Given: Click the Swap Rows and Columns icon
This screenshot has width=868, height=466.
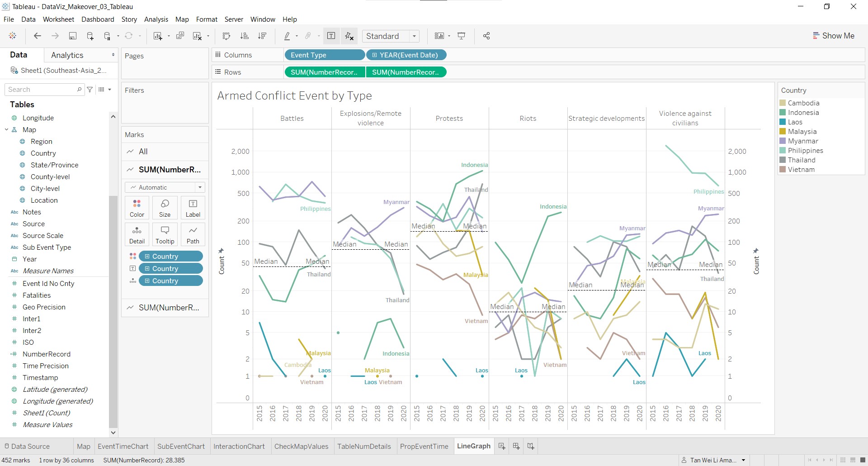Looking at the screenshot, I should point(226,36).
